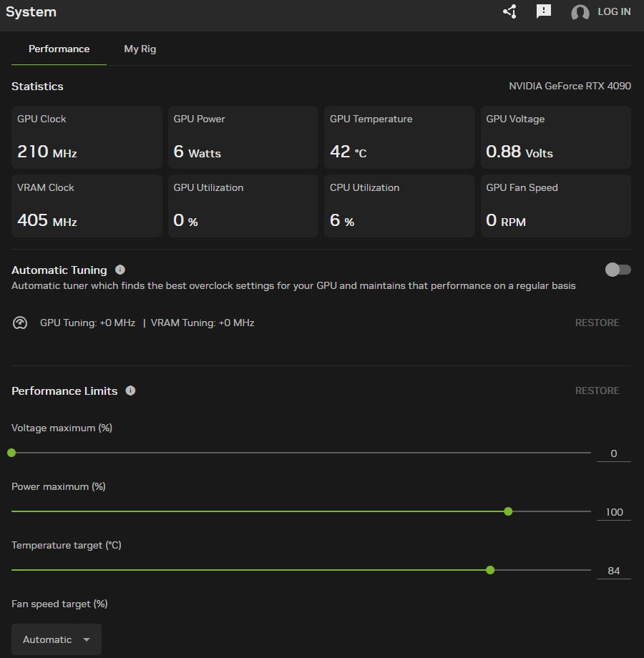Viewport: 644px width, 658px height.
Task: Click the Temperature target value field
Action: point(613,571)
